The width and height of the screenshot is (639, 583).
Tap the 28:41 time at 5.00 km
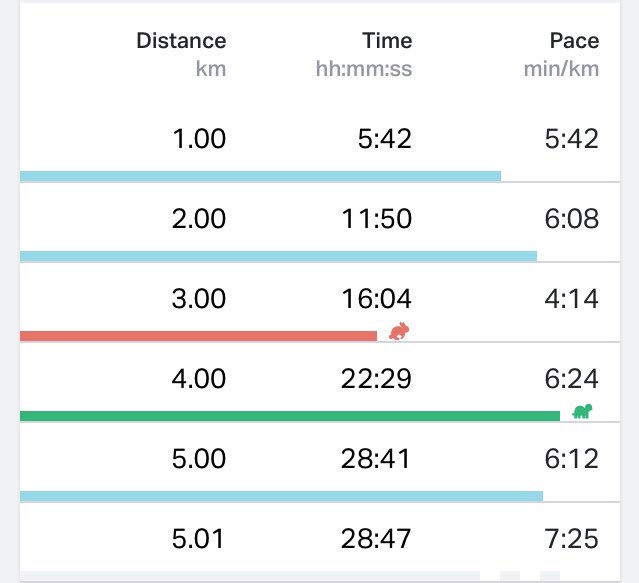click(375, 458)
